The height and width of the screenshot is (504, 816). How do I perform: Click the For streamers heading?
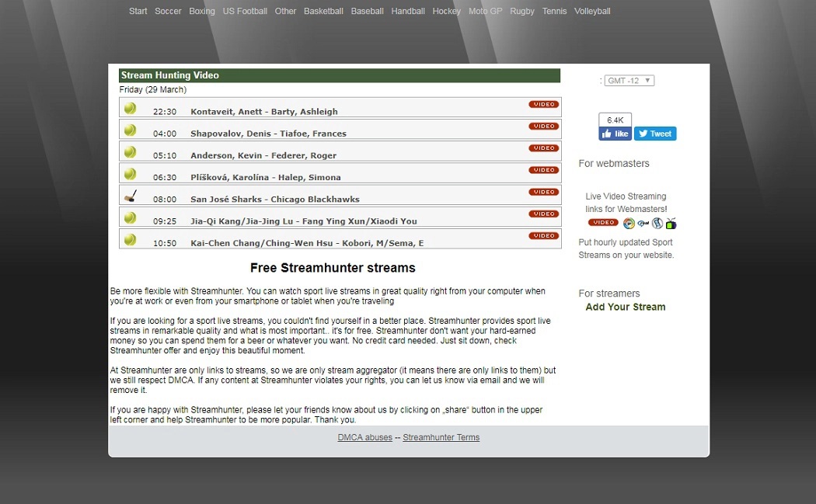pos(609,294)
